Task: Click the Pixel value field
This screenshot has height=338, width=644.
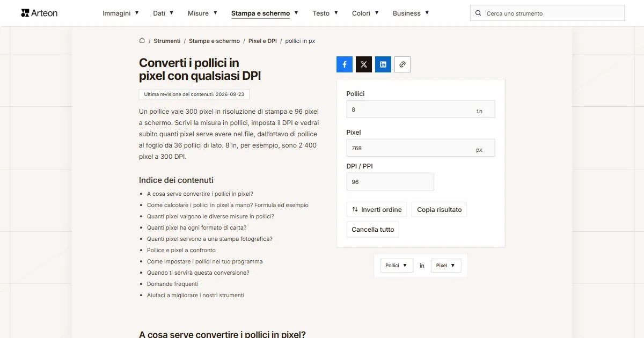Action: (421, 148)
